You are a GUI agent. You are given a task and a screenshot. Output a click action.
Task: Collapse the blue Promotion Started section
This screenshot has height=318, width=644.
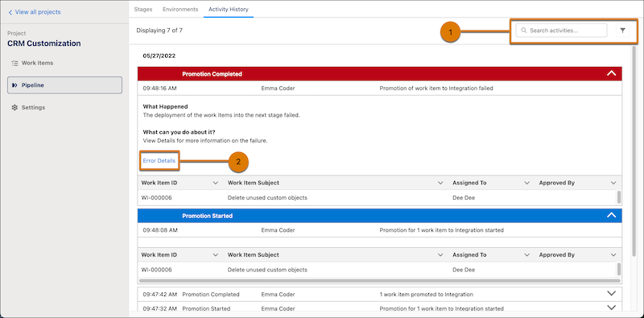click(611, 215)
